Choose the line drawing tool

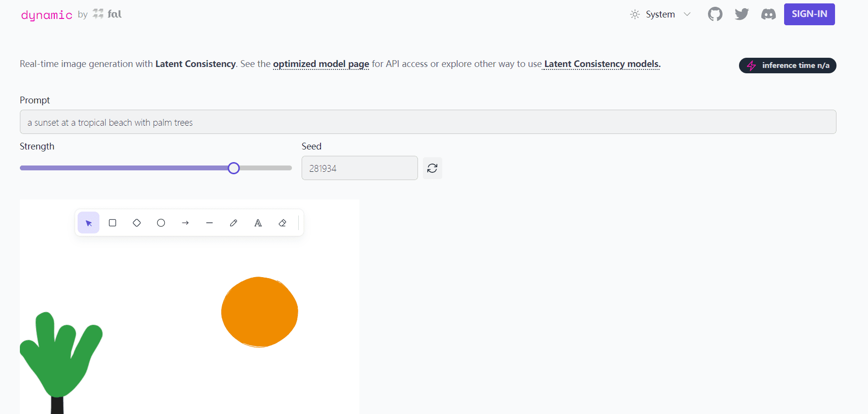pos(209,223)
